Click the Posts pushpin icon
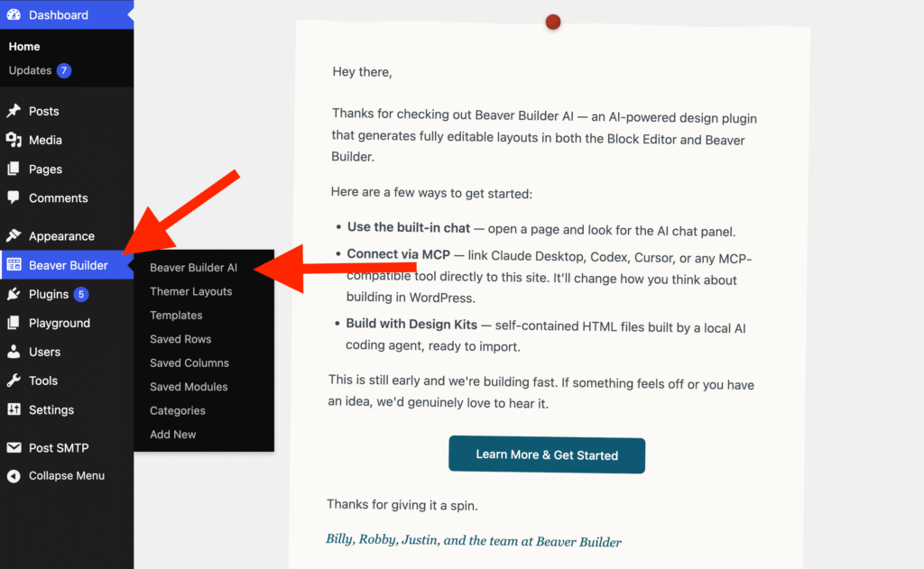Screen dimensions: 924x569 (x=14, y=111)
